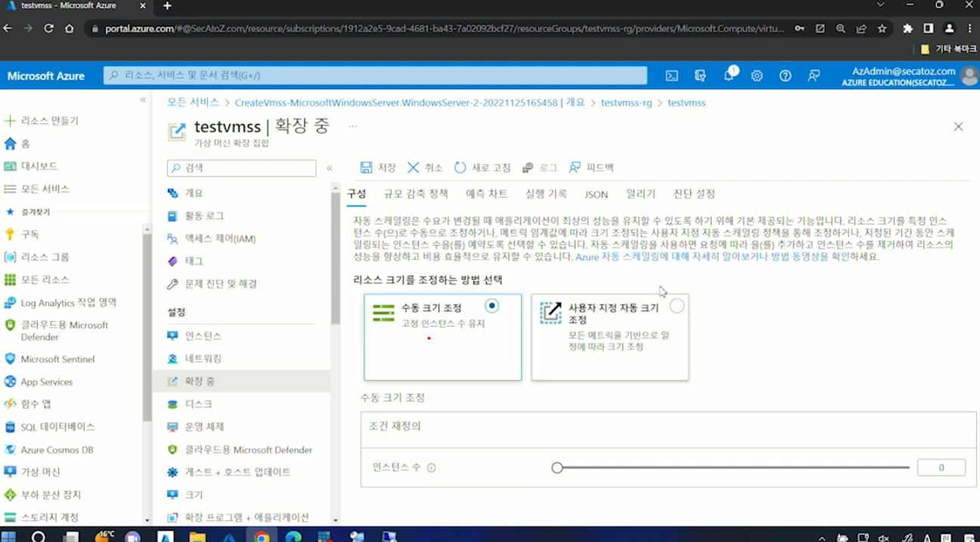Screen dimensions: 980x542
Task: Open 디스크 in resource menu
Action: (198, 404)
